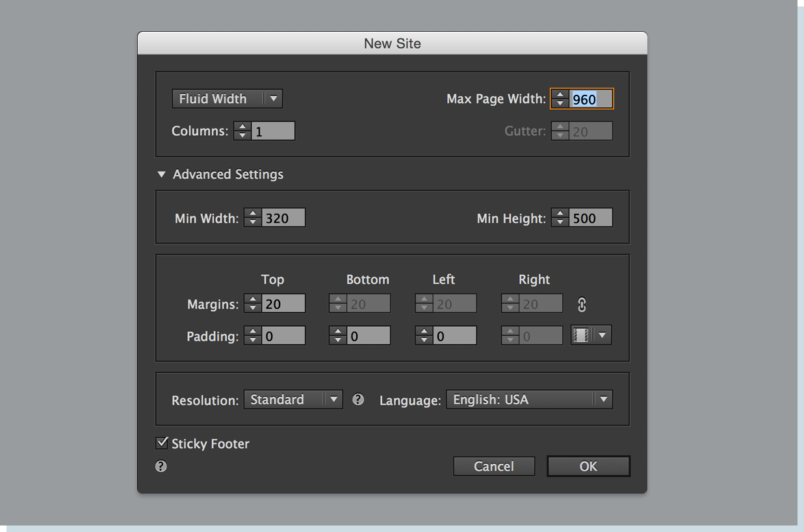Viewport: 804px width, 532px height.
Task: Uncheck the Sticky Footer checkbox
Action: click(x=162, y=443)
